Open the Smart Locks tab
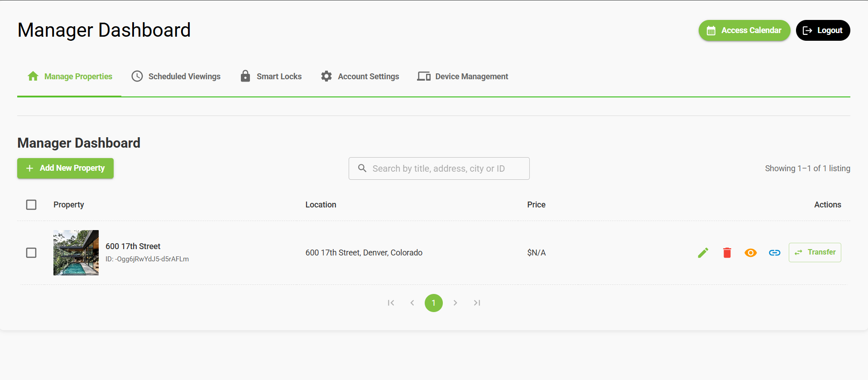Image resolution: width=868 pixels, height=380 pixels. coord(271,77)
